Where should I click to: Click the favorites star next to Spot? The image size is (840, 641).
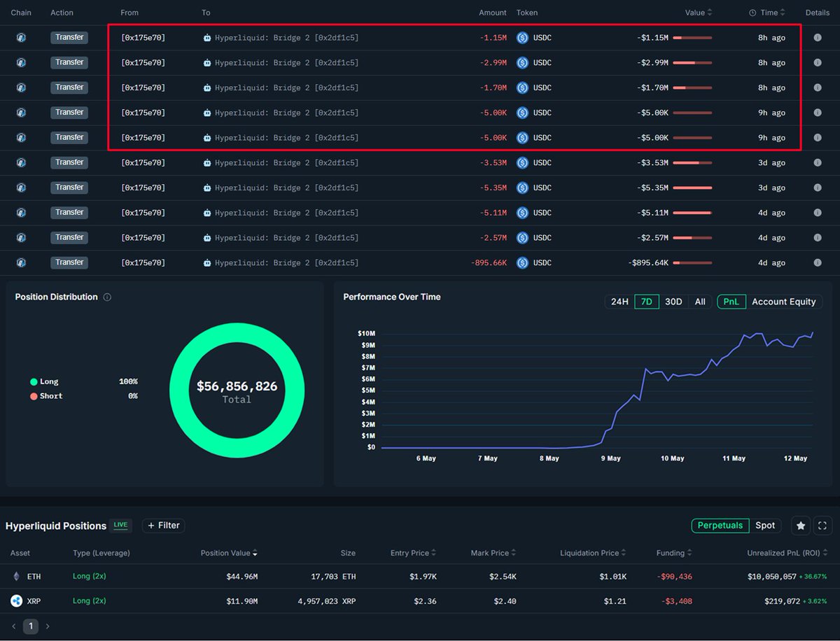tap(801, 525)
